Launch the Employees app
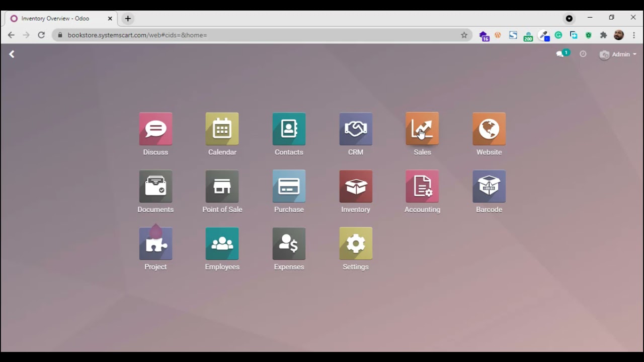 [x=222, y=244]
